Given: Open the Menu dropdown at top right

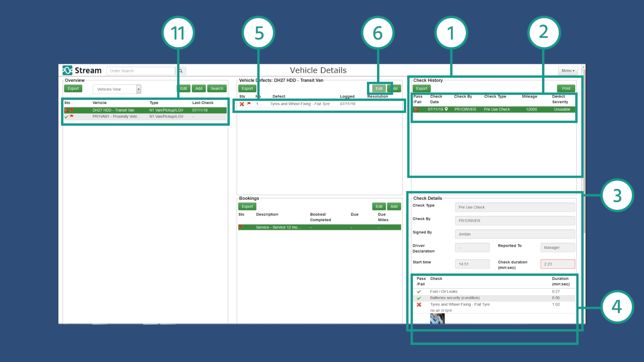Looking at the screenshot, I should [x=567, y=70].
